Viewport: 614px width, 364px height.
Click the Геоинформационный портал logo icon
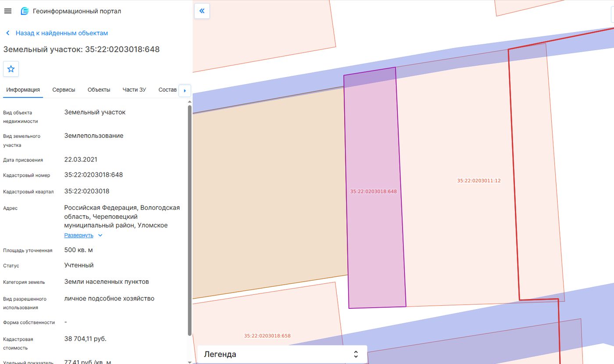coord(25,11)
